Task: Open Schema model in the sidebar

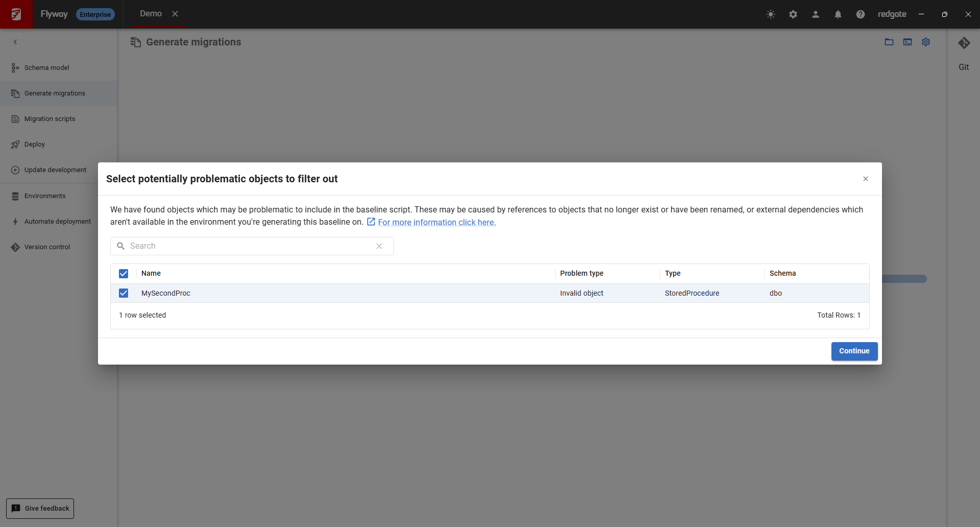Action: pyautogui.click(x=47, y=68)
